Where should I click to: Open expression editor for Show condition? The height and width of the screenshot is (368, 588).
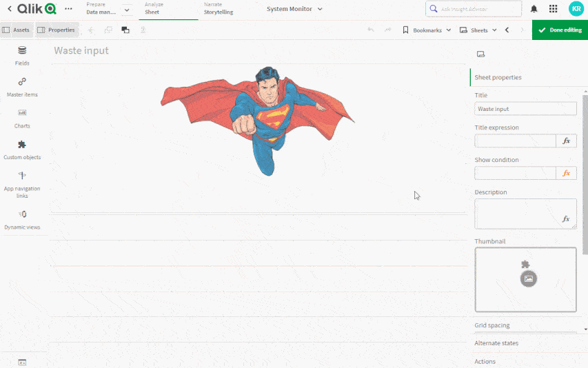pos(566,173)
